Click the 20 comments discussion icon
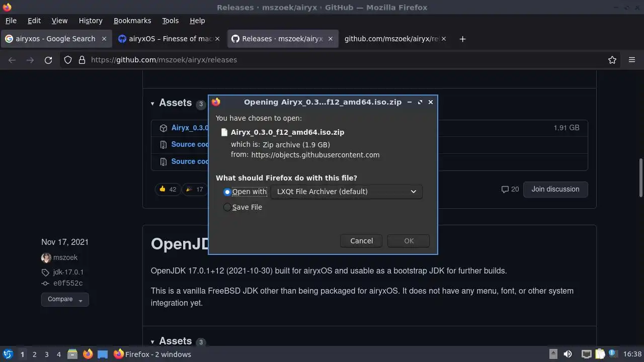The image size is (644, 362). 510,190
